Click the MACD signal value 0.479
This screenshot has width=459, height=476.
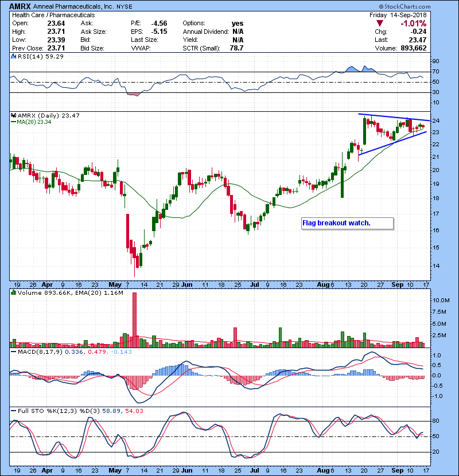point(96,352)
